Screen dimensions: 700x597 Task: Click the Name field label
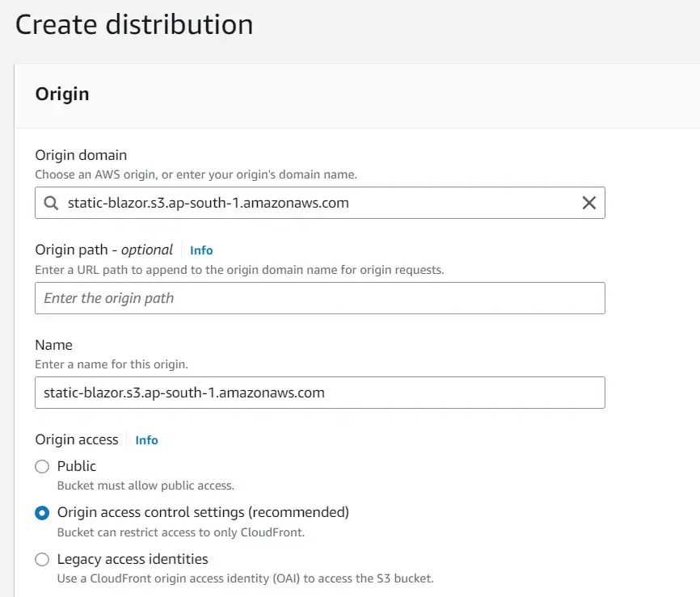(53, 345)
